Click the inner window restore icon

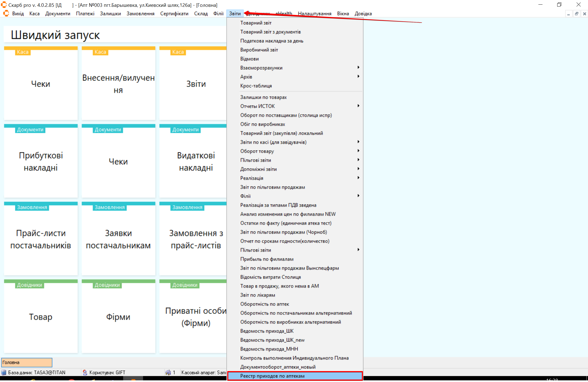[577, 14]
